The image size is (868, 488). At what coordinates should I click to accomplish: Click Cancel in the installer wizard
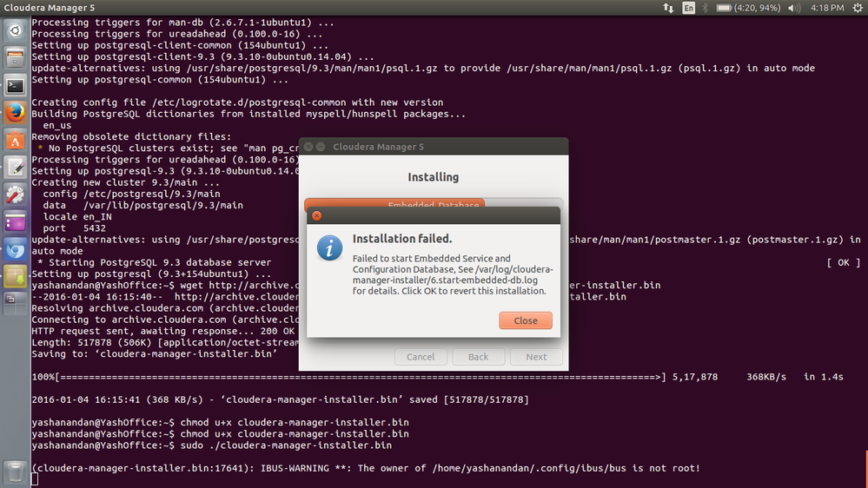tap(421, 357)
